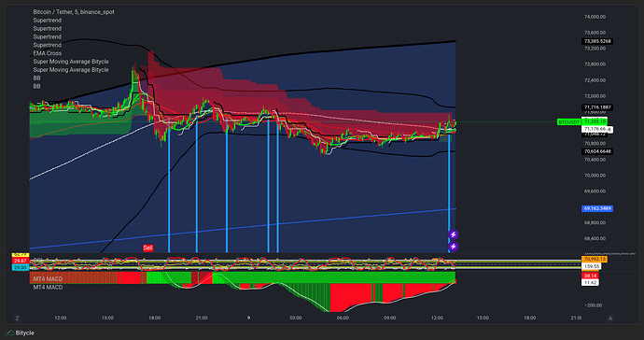Click the 68,400.00 price axis tick
644x340 pixels.
(x=595, y=238)
